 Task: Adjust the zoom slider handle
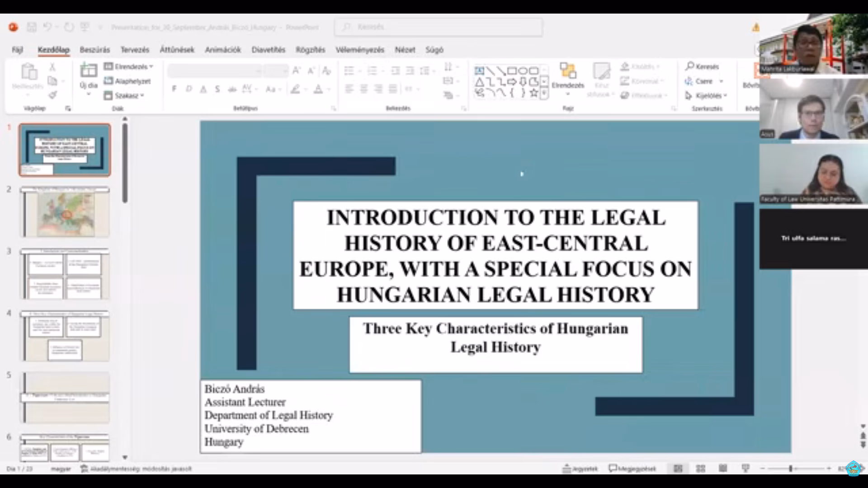click(791, 469)
